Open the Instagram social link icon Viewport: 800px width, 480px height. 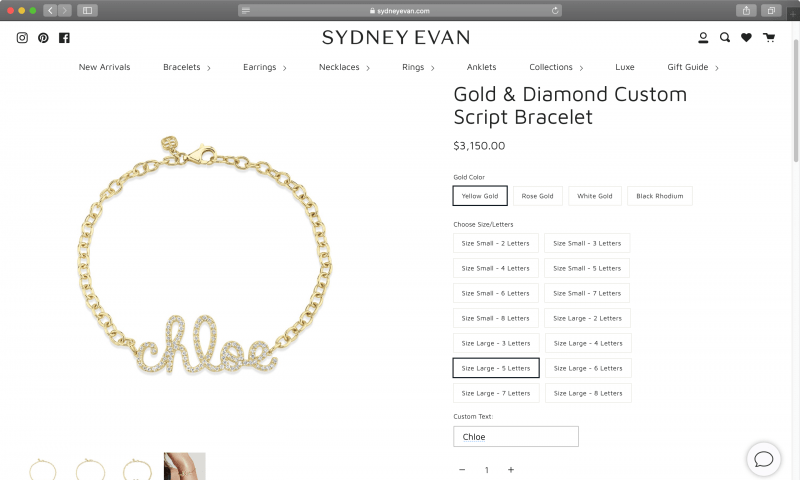(x=22, y=38)
